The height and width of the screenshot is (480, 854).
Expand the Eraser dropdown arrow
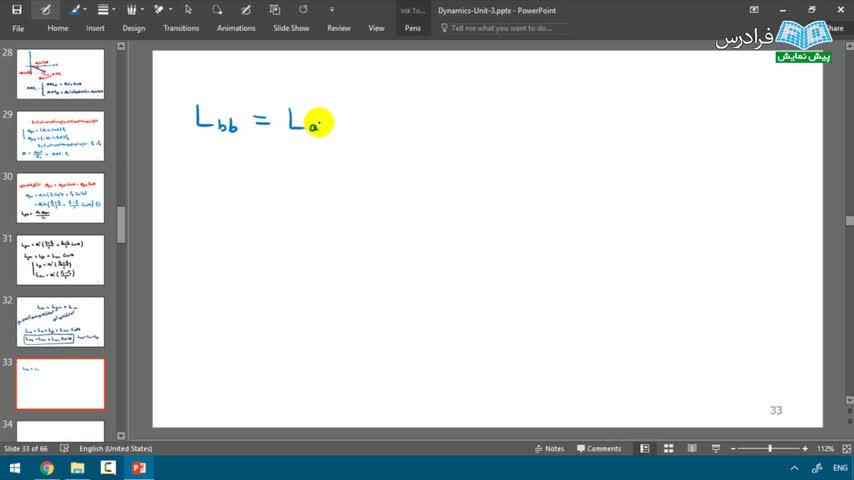(170, 10)
